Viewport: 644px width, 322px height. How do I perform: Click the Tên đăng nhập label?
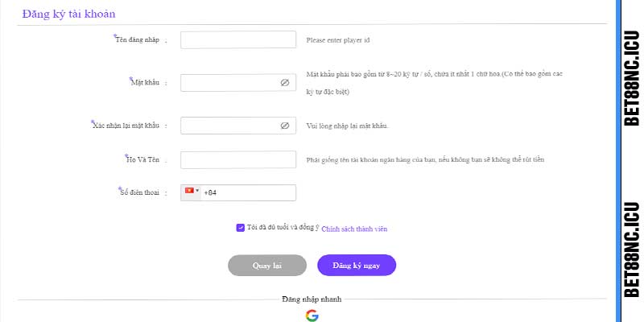tap(137, 39)
